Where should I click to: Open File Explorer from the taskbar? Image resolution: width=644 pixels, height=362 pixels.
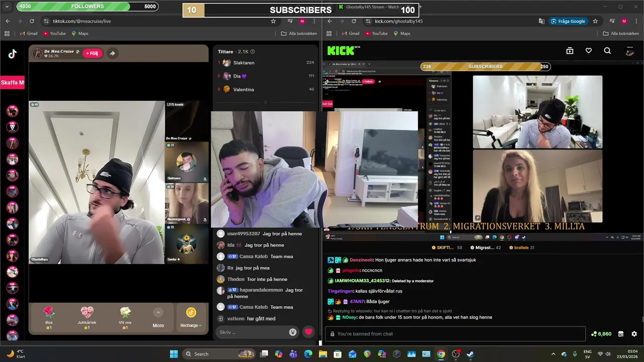pyautogui.click(x=323, y=354)
